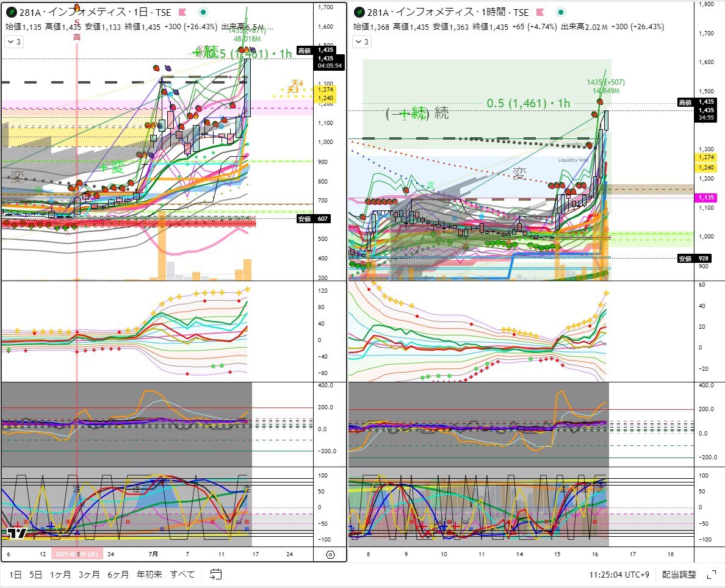Click the green market status dot on 1時間 chart
This screenshot has height=588, width=725.
(x=560, y=12)
